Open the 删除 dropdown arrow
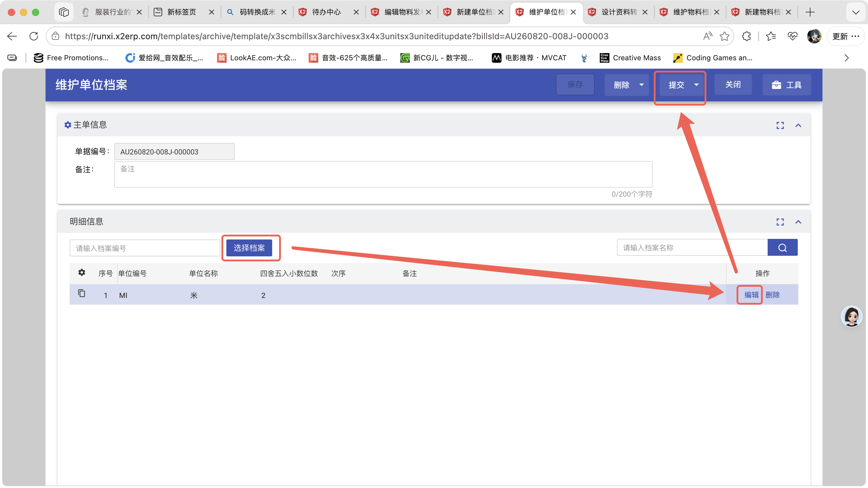 click(642, 85)
